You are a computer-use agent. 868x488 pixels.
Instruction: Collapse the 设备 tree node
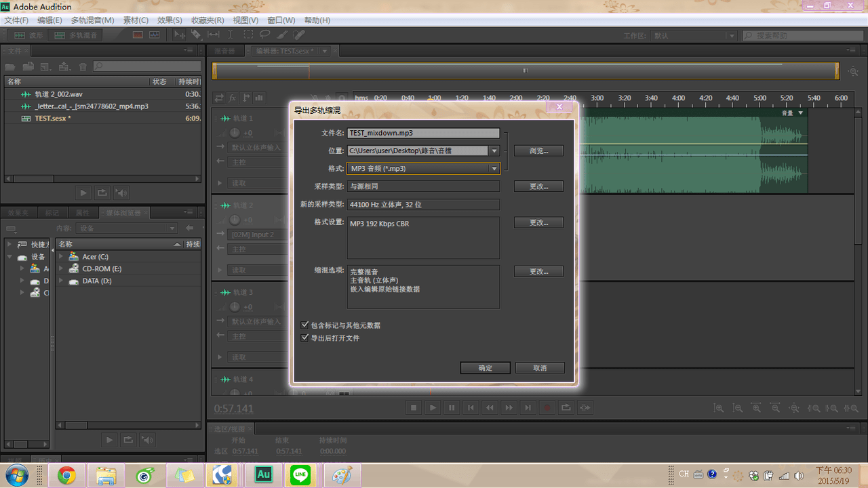click(x=10, y=257)
